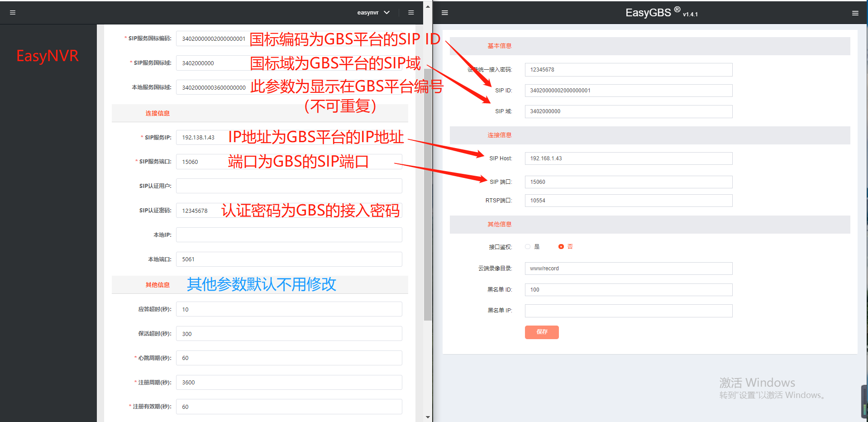Click the EasyNVR top-right menu icon

pyautogui.click(x=411, y=13)
